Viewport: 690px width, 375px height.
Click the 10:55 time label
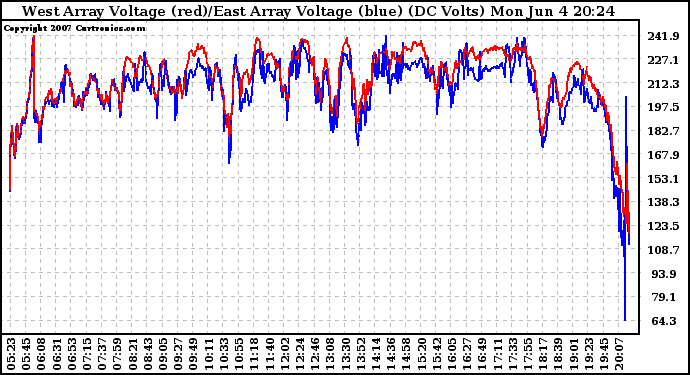pos(239,354)
